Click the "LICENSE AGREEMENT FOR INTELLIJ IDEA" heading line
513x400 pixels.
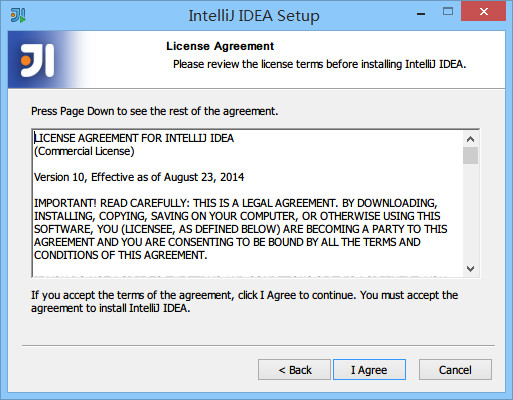(134, 138)
